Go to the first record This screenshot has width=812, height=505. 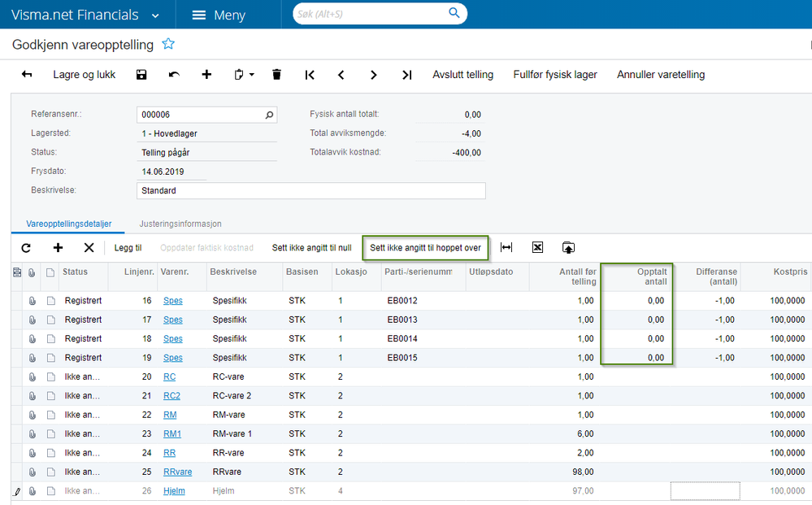(x=310, y=75)
